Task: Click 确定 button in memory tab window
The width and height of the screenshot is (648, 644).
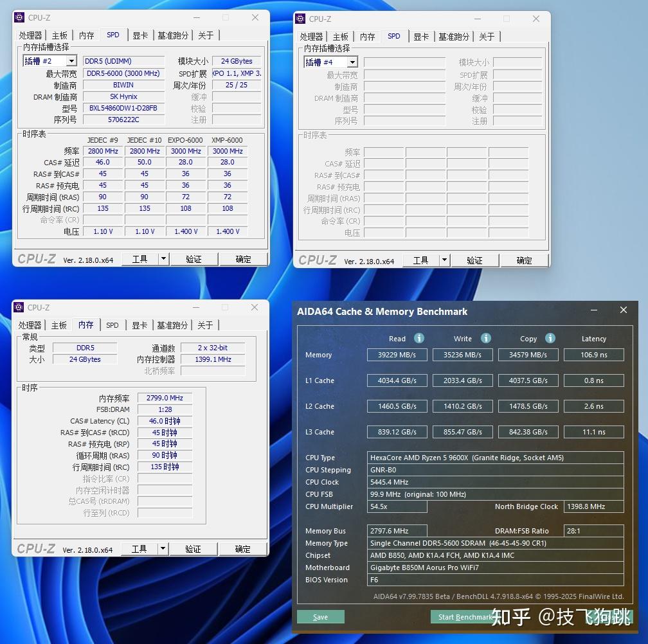Action: (243, 549)
